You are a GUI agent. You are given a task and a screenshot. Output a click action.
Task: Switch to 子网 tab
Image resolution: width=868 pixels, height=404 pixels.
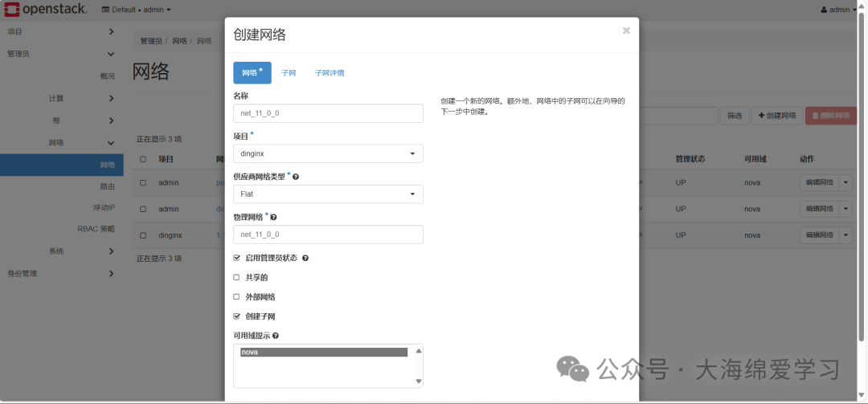coord(289,73)
